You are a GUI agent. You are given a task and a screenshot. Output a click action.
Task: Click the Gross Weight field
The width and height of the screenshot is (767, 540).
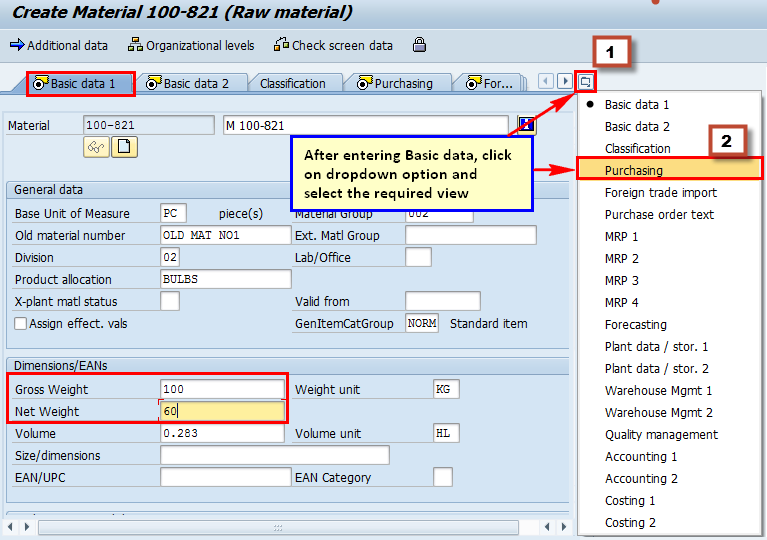pyautogui.click(x=222, y=389)
